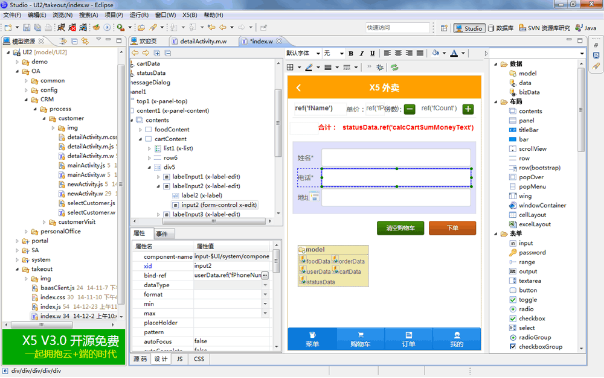The image size is (604, 378).
Task: Click the underline formatting icon
Action: pos(372,53)
